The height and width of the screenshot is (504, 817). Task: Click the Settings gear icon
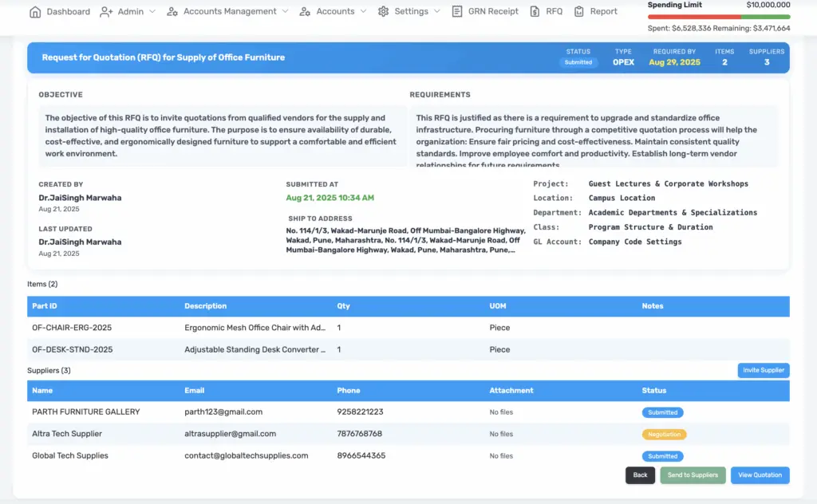pos(383,12)
